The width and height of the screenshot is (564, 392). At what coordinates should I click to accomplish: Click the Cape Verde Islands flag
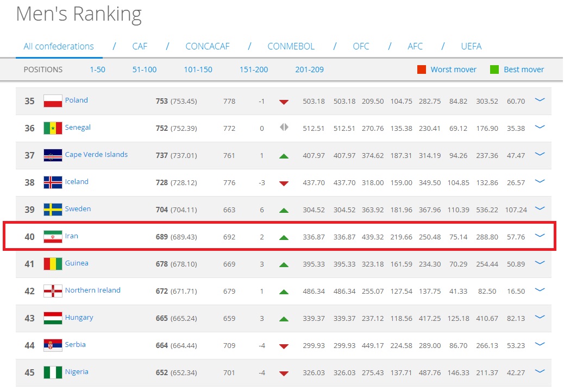(x=53, y=155)
